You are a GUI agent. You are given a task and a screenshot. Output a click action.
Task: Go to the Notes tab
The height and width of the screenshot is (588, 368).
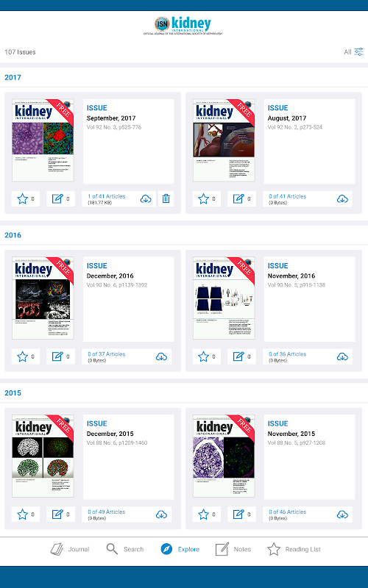coord(233,549)
